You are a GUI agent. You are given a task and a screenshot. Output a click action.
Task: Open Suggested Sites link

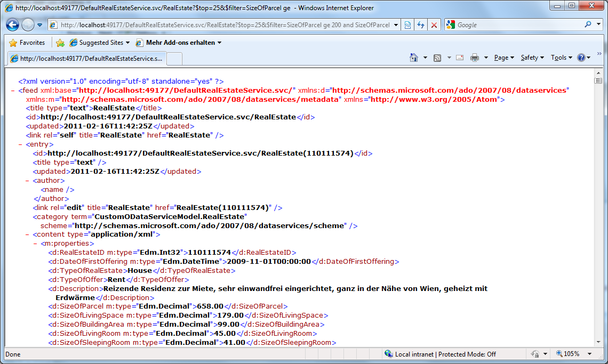tap(100, 43)
